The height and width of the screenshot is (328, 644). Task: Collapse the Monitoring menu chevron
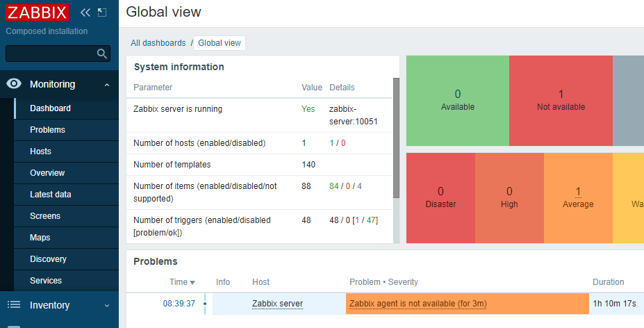[107, 85]
